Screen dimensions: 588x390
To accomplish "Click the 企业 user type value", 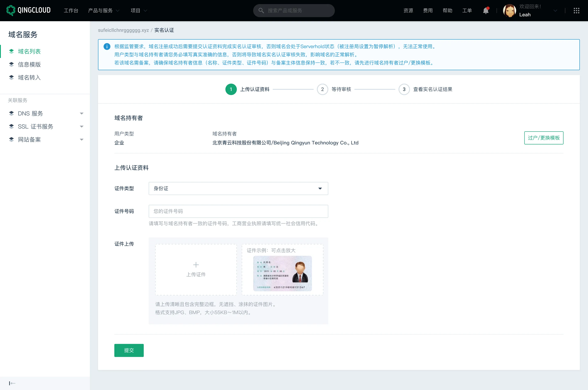I will [119, 143].
